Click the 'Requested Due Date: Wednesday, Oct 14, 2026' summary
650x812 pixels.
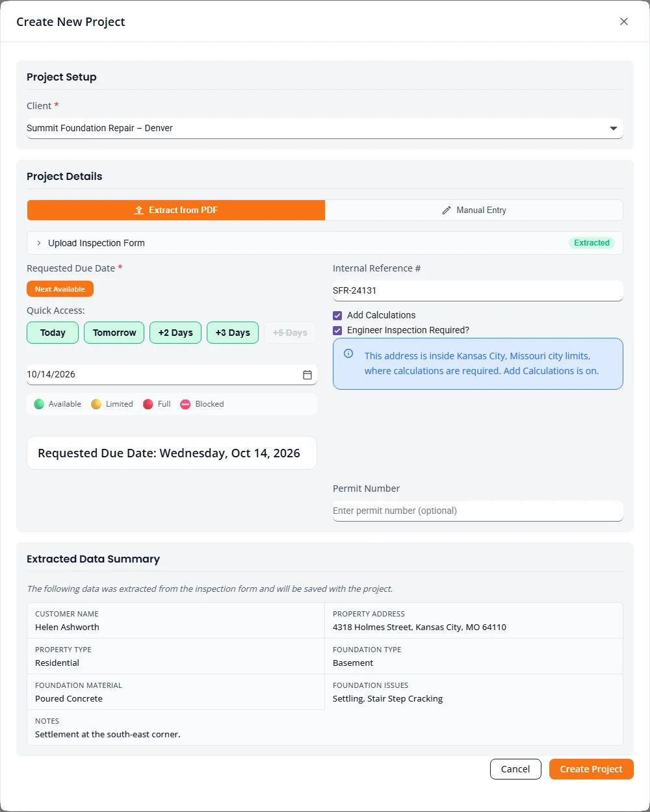[x=172, y=453]
